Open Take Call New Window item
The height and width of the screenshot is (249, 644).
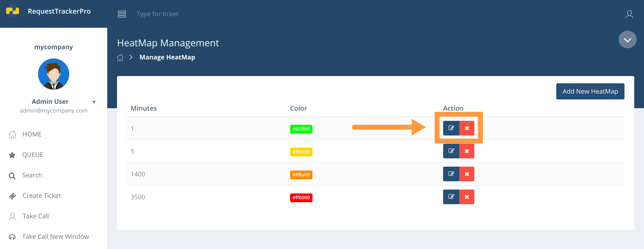56,237
